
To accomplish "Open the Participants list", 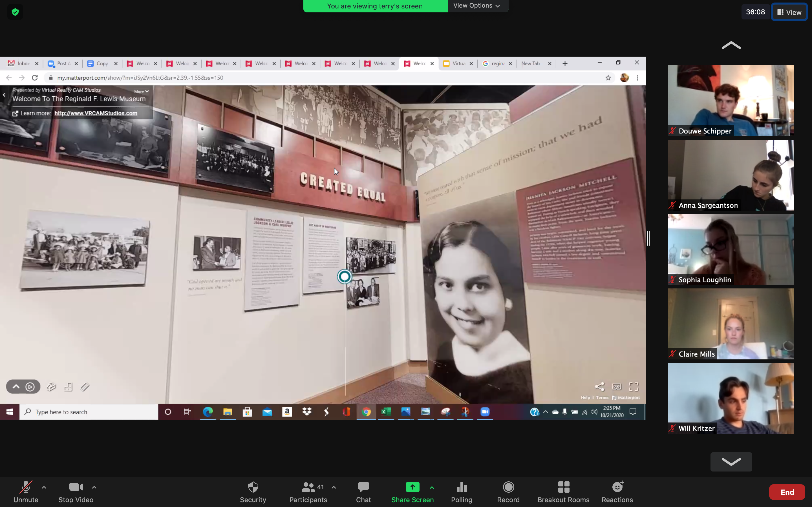I will point(308,492).
